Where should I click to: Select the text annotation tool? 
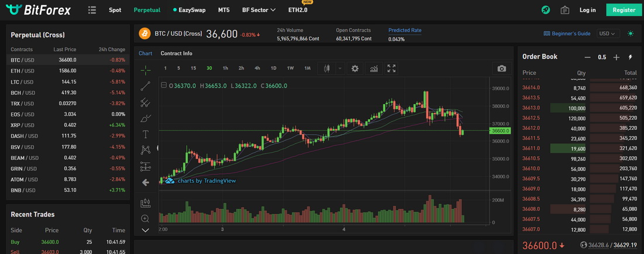click(x=145, y=134)
